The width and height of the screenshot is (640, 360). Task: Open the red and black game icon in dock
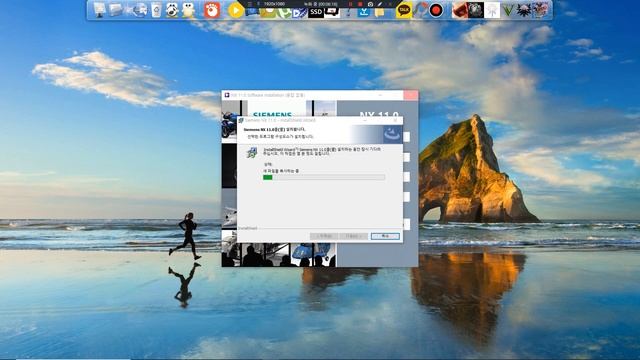[460, 10]
